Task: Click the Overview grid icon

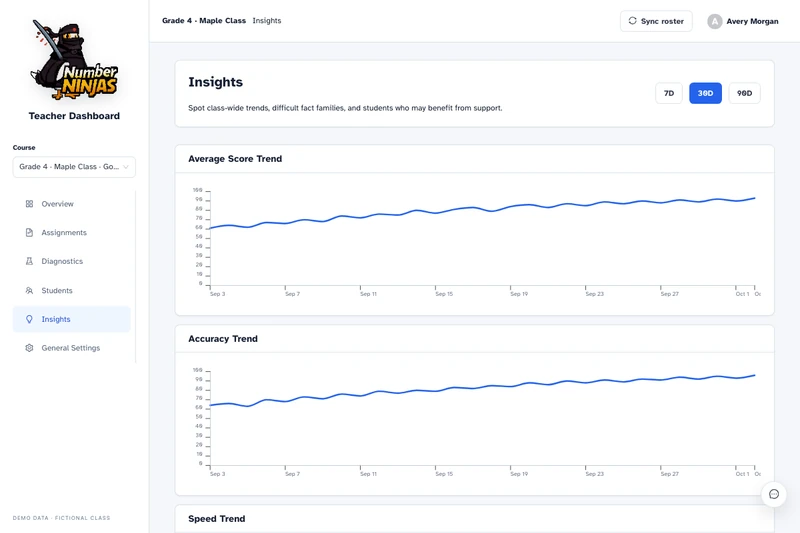Action: [x=29, y=204]
